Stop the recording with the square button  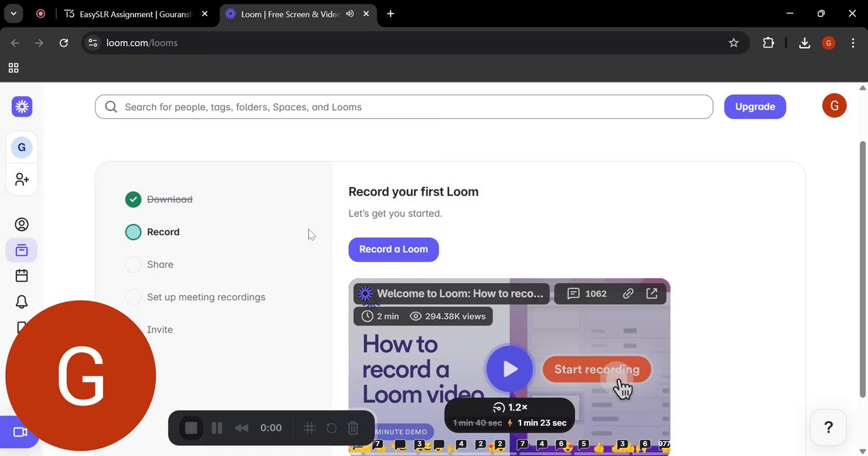(191, 428)
